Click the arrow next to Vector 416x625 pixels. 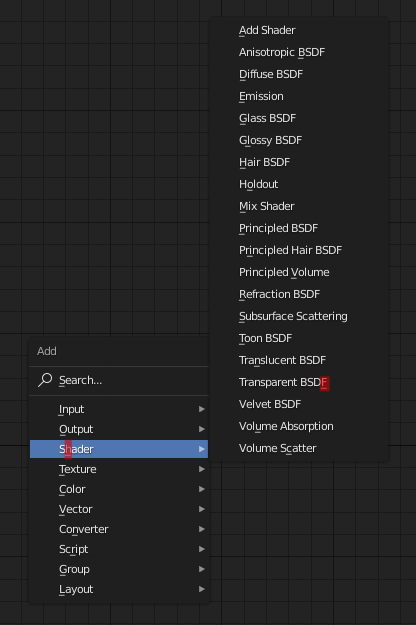click(202, 509)
